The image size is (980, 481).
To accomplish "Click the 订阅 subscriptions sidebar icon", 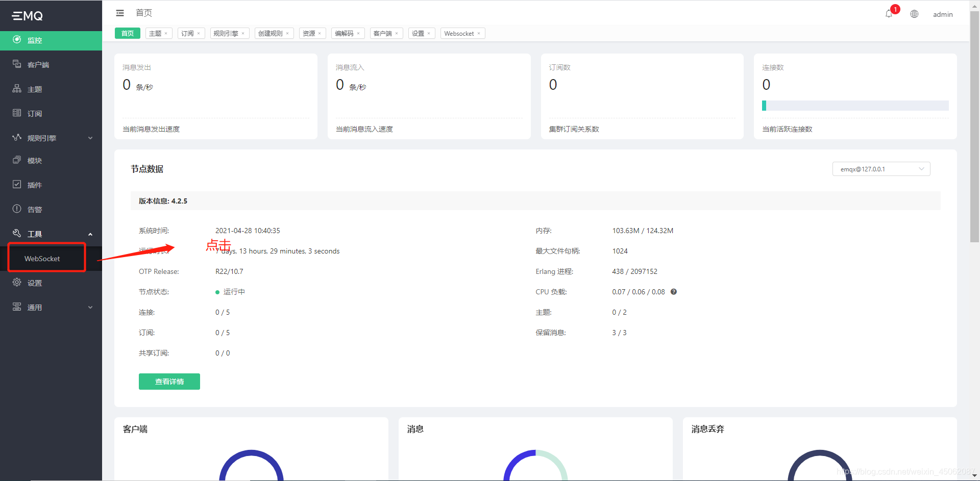I will 17,113.
